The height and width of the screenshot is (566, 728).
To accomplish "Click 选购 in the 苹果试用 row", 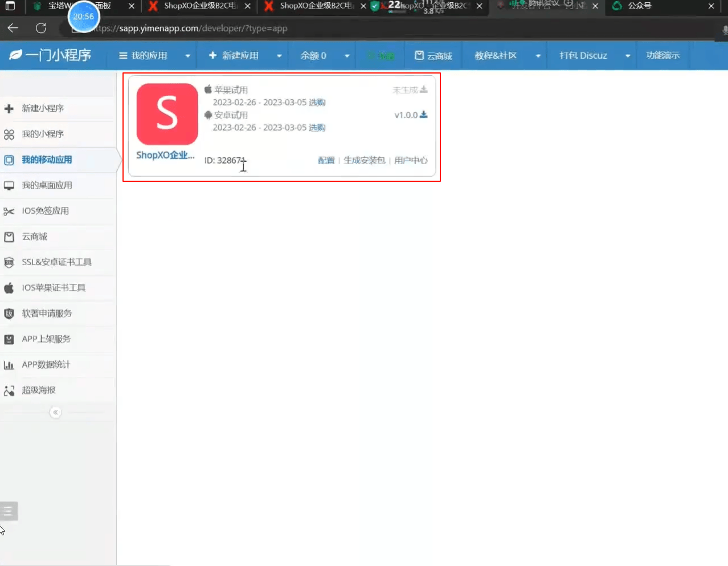I will point(317,103).
